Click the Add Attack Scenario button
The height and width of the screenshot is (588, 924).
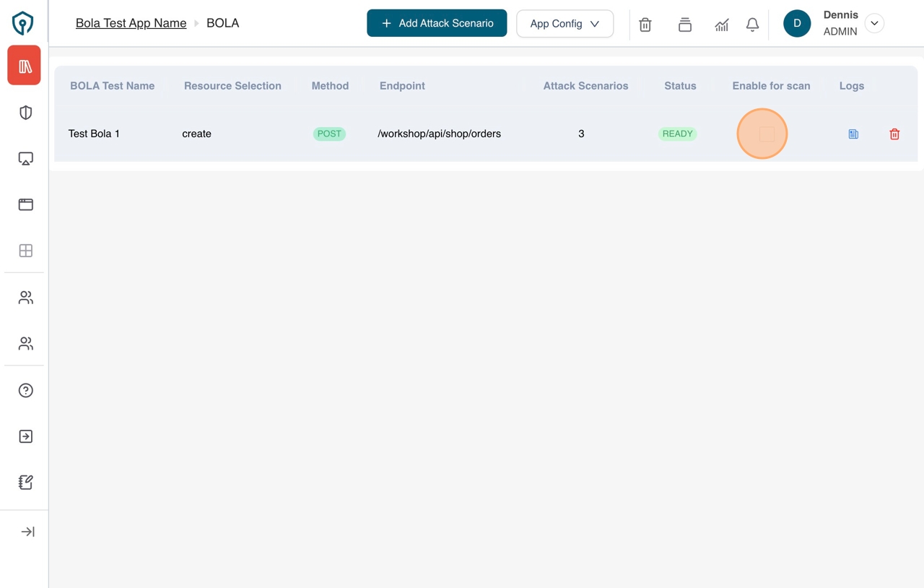tap(437, 23)
